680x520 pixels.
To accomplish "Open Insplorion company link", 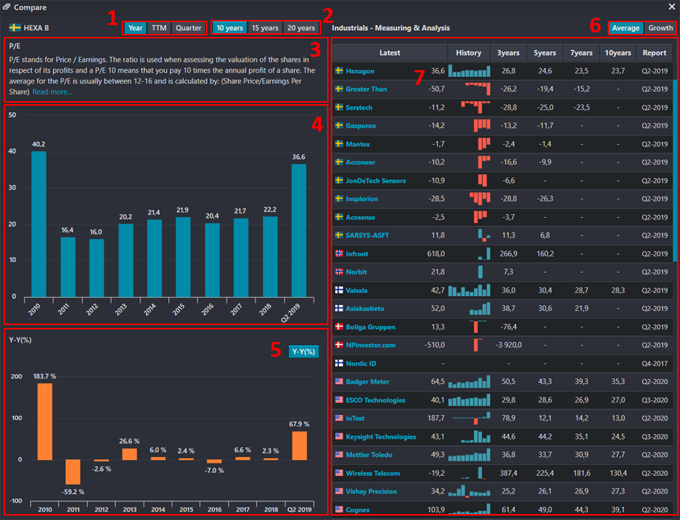I will point(362,199).
